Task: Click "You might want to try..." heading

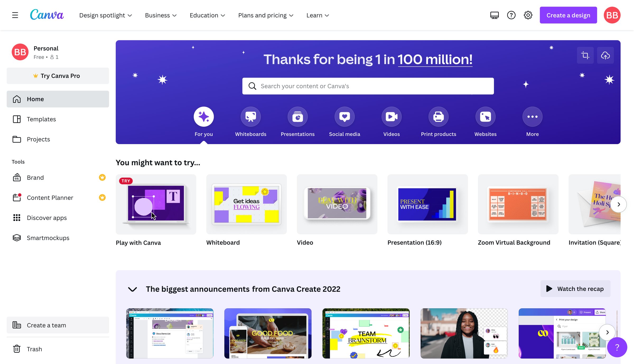Action: (x=158, y=163)
